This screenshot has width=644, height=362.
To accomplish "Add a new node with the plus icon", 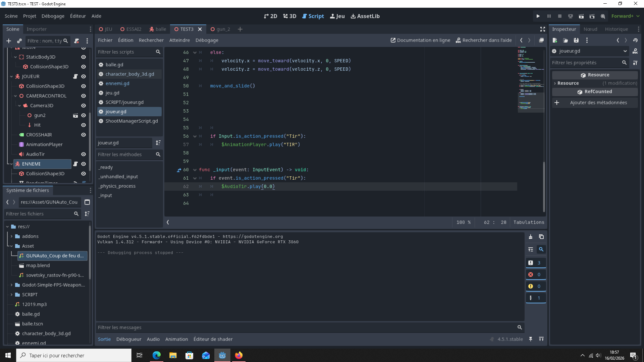I will (x=9, y=41).
